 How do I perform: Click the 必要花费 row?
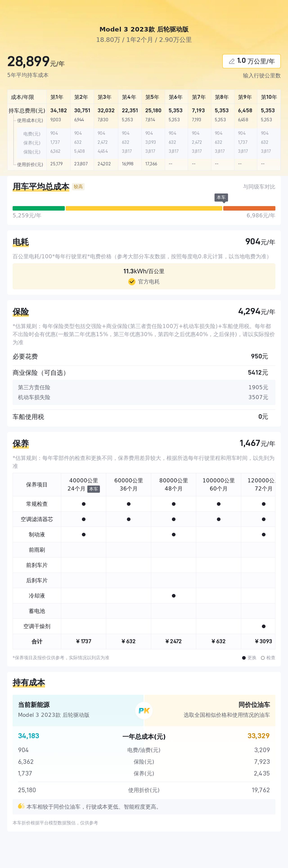tap(144, 357)
